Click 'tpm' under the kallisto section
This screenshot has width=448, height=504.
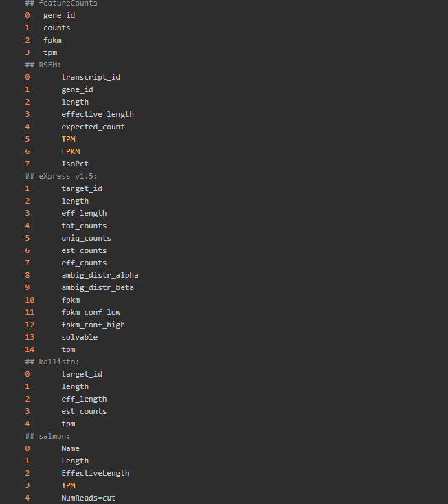pyautogui.click(x=69, y=424)
